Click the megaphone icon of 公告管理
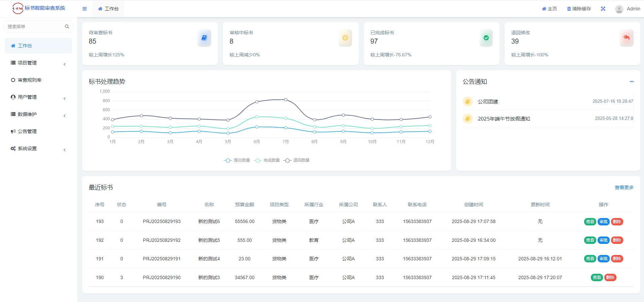Image resolution: width=644 pixels, height=302 pixels. pyautogui.click(x=13, y=131)
